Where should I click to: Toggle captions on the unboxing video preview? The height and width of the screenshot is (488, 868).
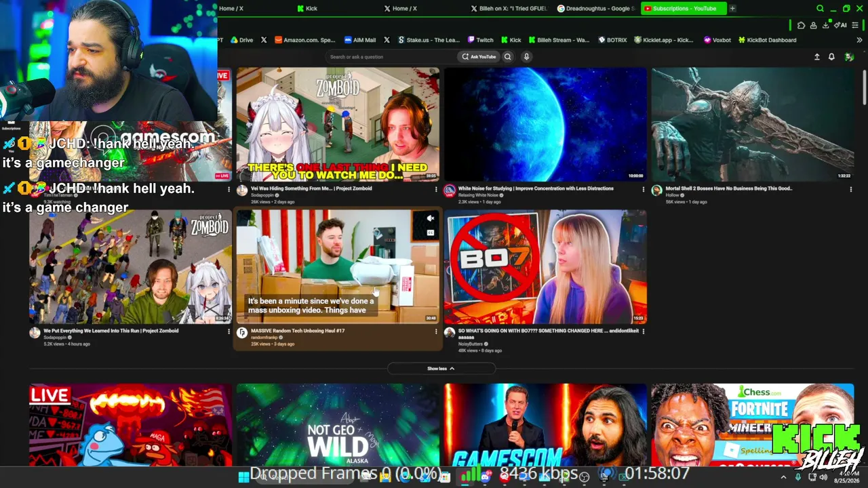430,232
